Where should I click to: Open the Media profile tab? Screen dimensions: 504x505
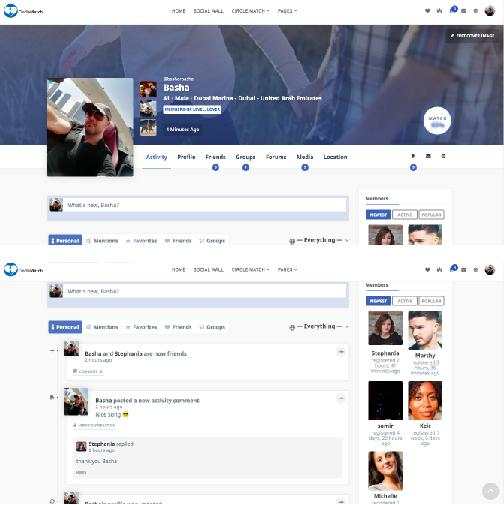(x=305, y=157)
